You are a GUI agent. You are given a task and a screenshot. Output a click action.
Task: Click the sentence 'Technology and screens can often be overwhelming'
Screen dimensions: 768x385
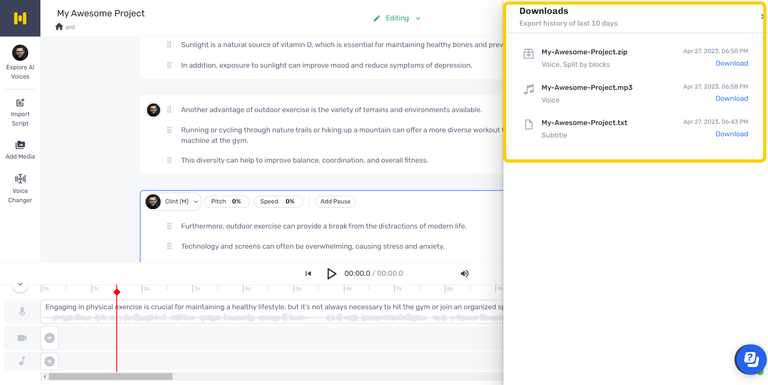(312, 246)
